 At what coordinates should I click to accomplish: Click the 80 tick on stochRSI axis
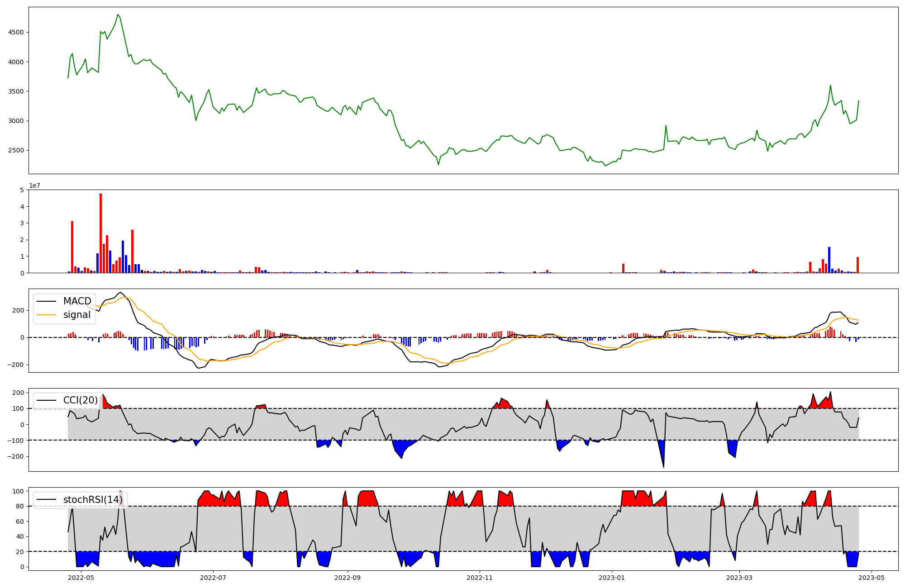[20, 506]
